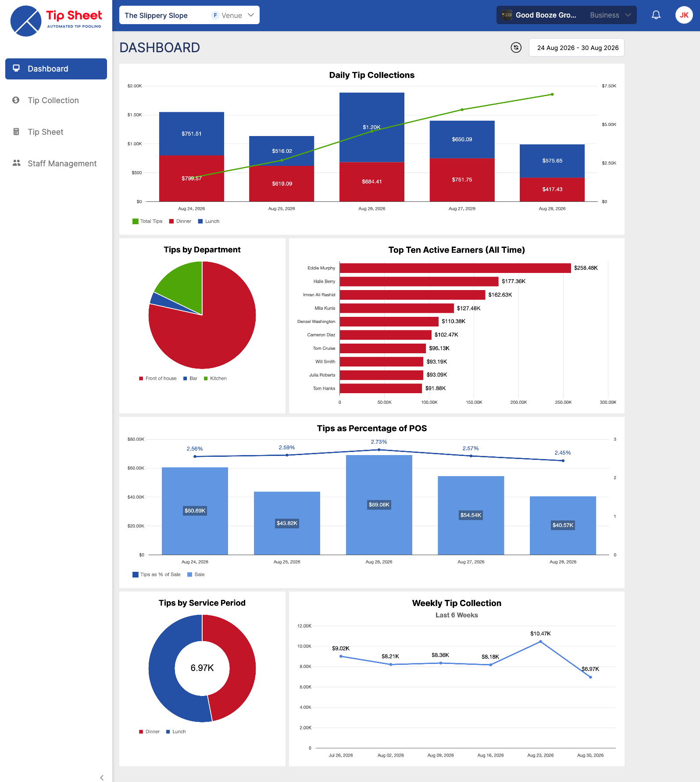The height and width of the screenshot is (782, 700).
Task: Navigate to Tip Sheet page
Action: [56, 132]
